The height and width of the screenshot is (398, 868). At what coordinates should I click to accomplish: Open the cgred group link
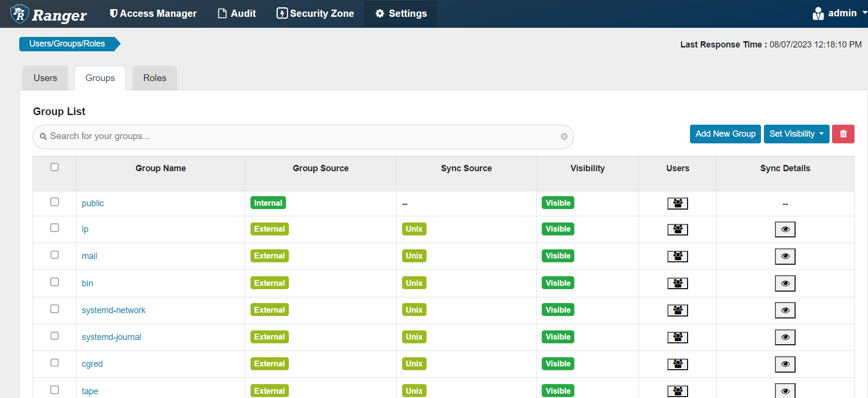point(92,364)
